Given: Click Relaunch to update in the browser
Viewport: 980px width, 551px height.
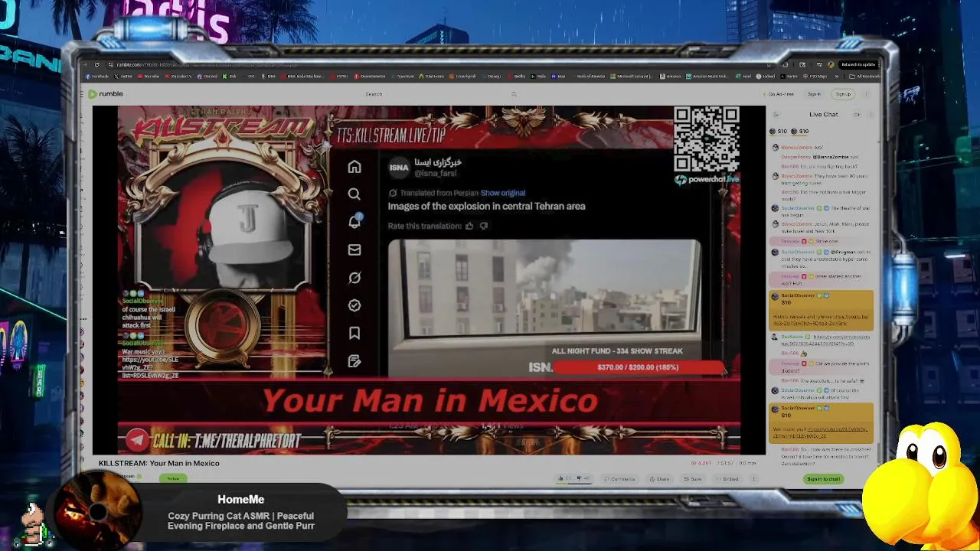Looking at the screenshot, I should pos(858,64).
